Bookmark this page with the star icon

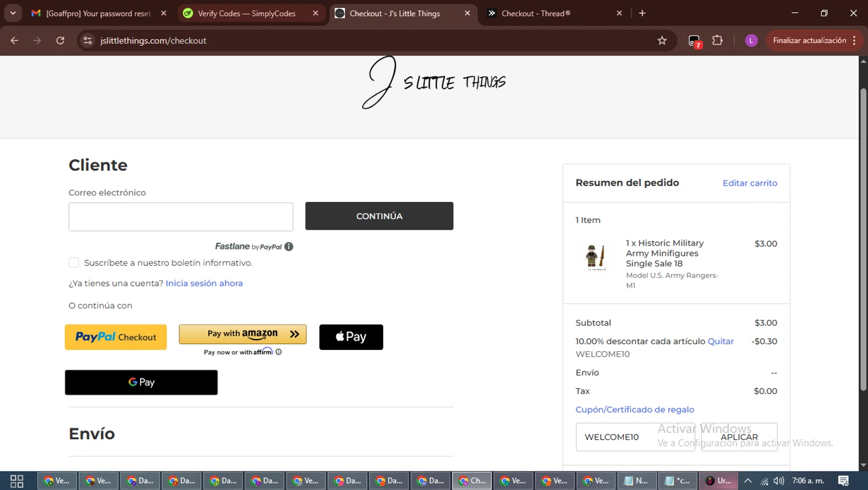pyautogui.click(x=662, y=40)
